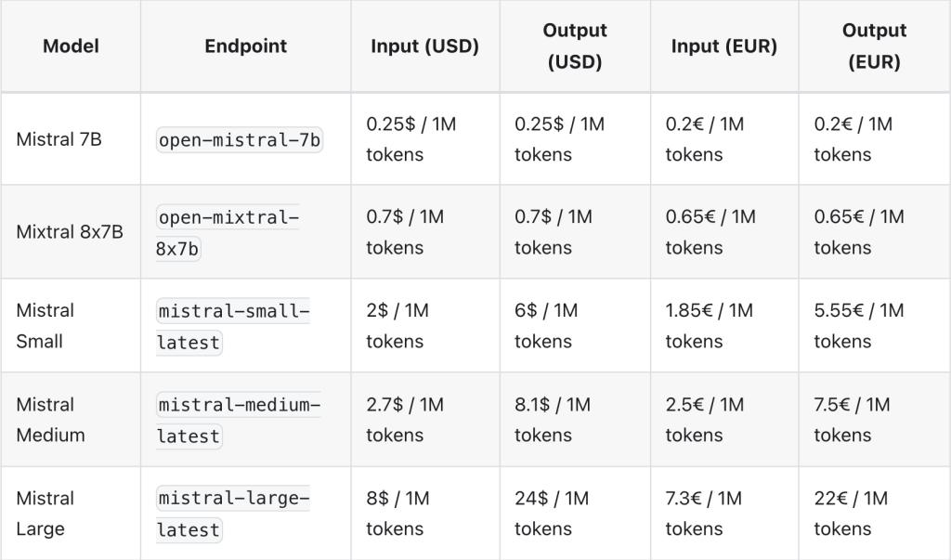Click the Input (USD) column header
Viewport: 951px width, 560px height.
pos(424,46)
